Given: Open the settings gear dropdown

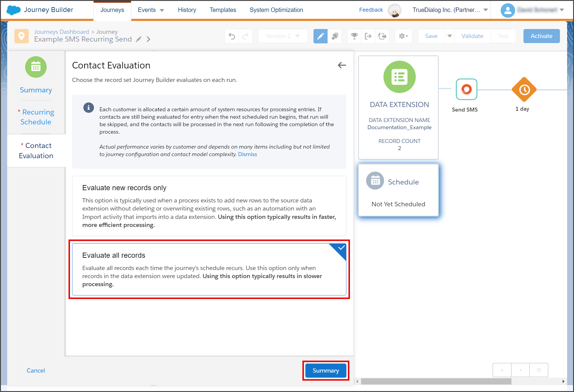Looking at the screenshot, I should 404,36.
